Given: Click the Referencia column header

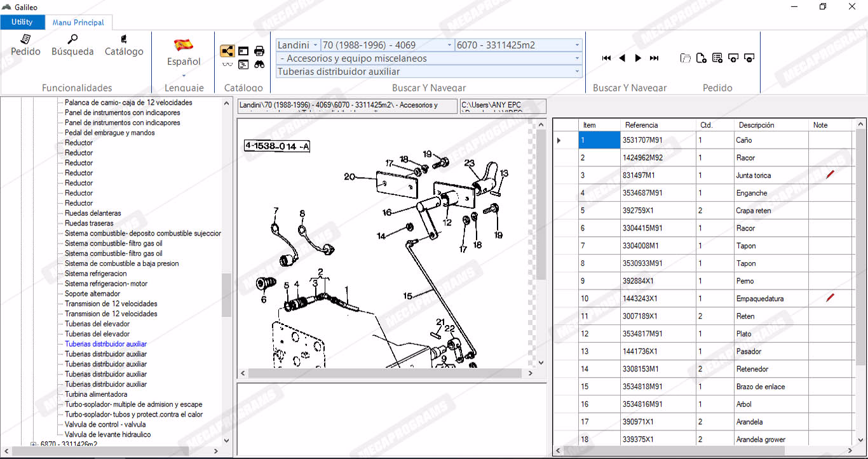Looking at the screenshot, I should (641, 125).
